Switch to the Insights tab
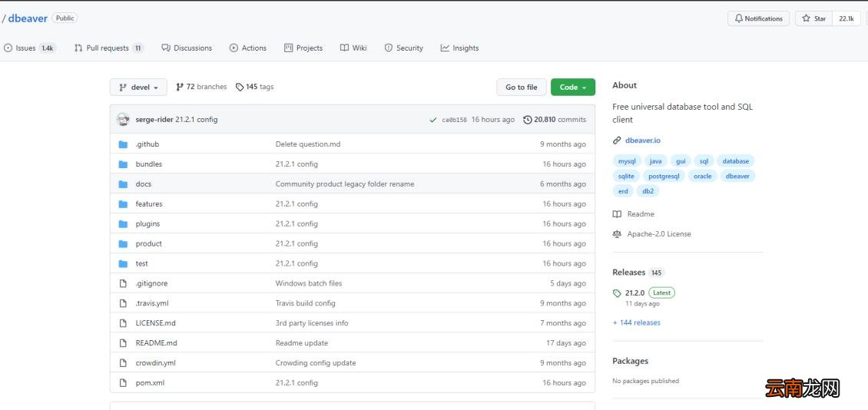Screen dimensions: 868x410 pyautogui.click(x=459, y=48)
